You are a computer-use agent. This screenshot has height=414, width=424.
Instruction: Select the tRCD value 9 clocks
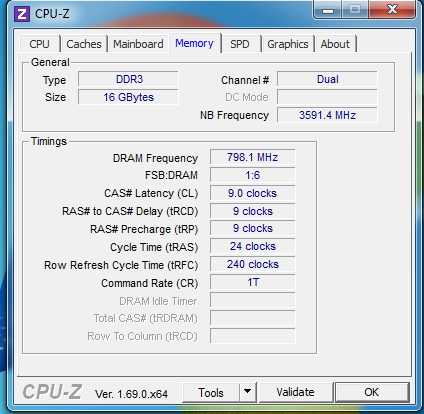coord(253,211)
